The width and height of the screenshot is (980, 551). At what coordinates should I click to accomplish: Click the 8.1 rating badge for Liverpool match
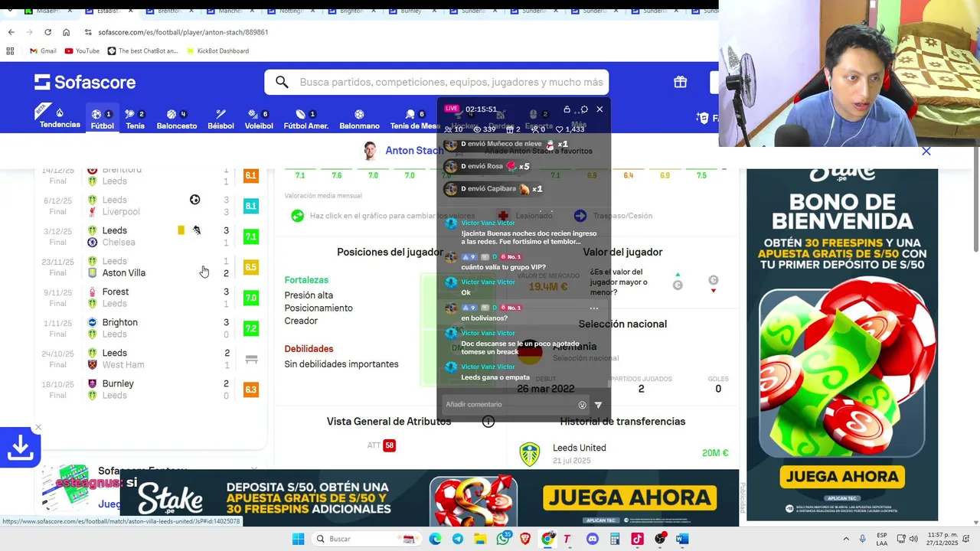[250, 206]
